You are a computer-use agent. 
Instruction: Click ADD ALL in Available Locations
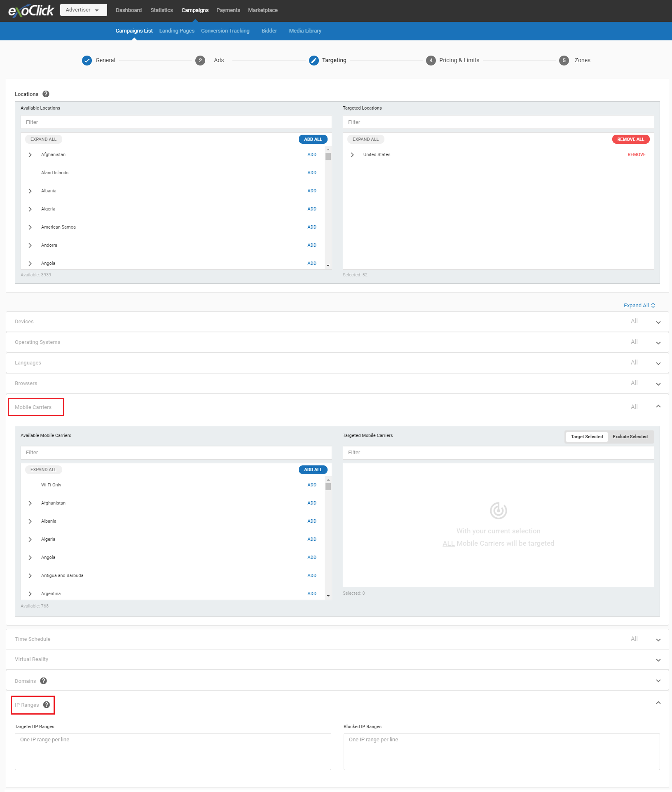coord(313,139)
